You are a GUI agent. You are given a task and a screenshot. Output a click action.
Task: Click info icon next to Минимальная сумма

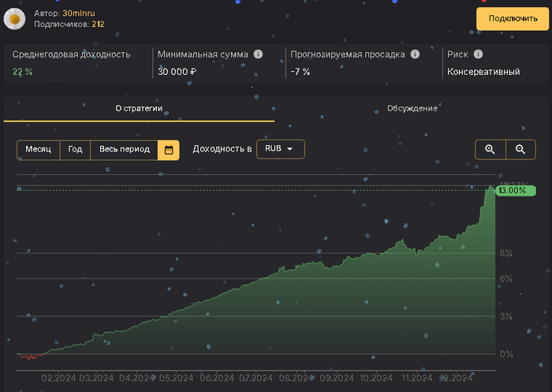(258, 54)
